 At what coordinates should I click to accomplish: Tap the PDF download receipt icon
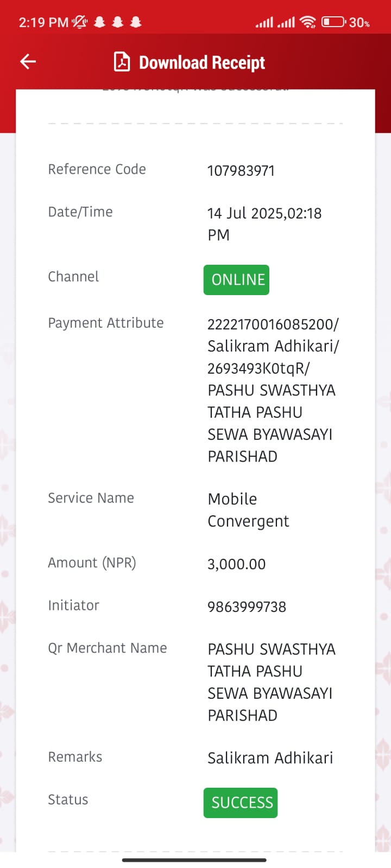pos(122,62)
